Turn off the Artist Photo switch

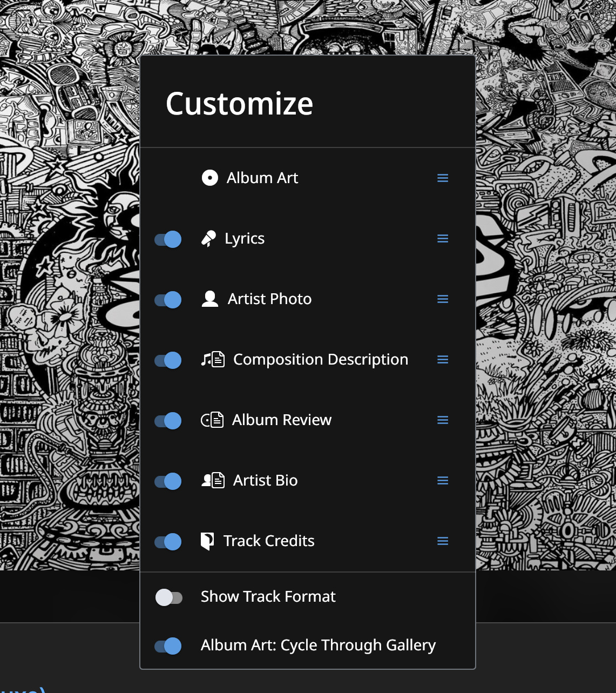tap(168, 300)
